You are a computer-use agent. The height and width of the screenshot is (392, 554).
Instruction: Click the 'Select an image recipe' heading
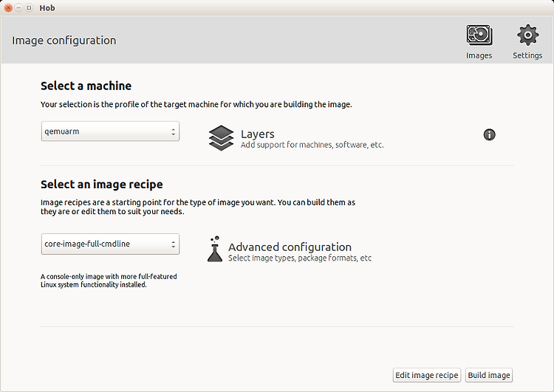coord(102,185)
